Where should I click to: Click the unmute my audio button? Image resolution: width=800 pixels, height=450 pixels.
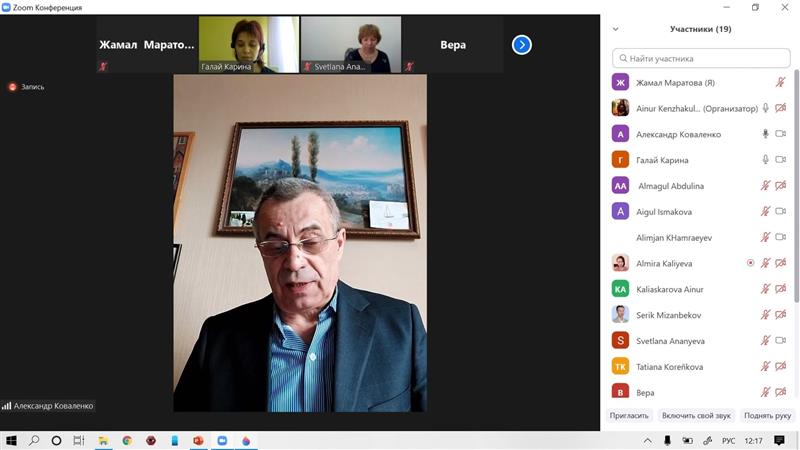[696, 415]
